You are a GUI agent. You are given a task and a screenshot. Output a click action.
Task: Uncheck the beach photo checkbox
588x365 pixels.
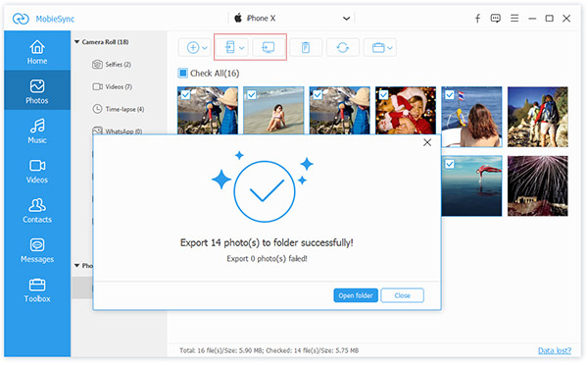(x=252, y=95)
